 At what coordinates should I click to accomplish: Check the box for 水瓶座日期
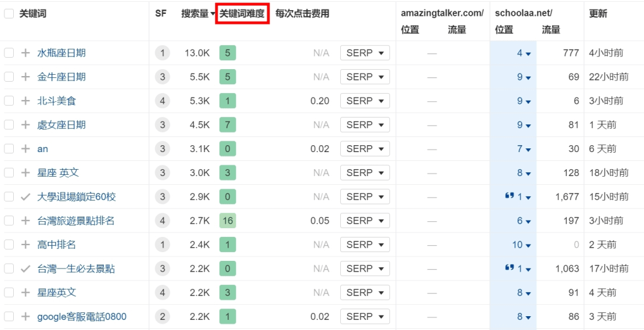9,53
